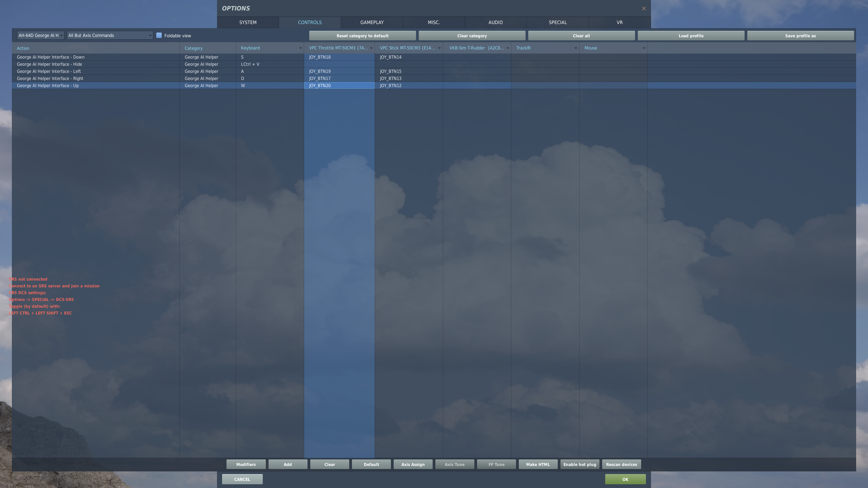The height and width of the screenshot is (488, 868).
Task: Click Reset category to default button
Action: (362, 36)
